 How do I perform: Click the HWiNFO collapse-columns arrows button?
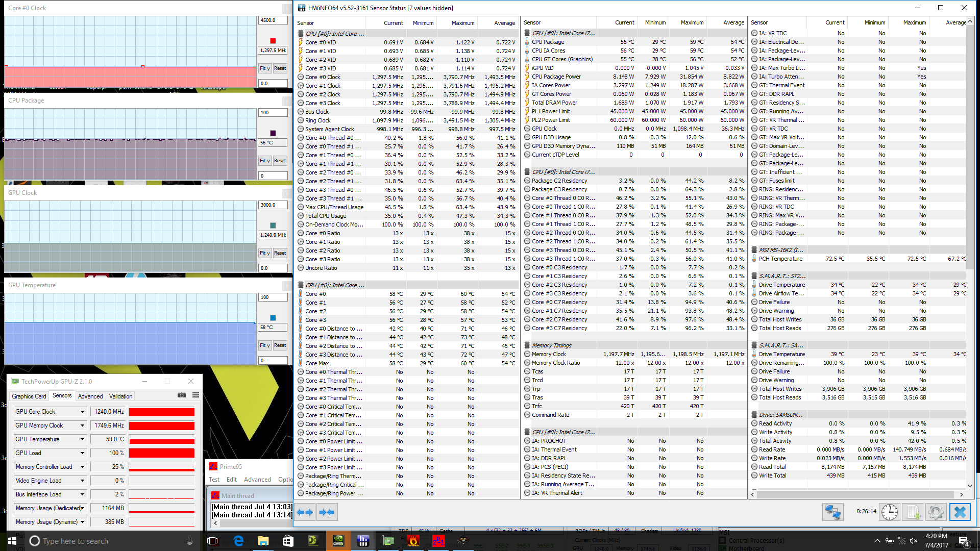click(x=327, y=512)
